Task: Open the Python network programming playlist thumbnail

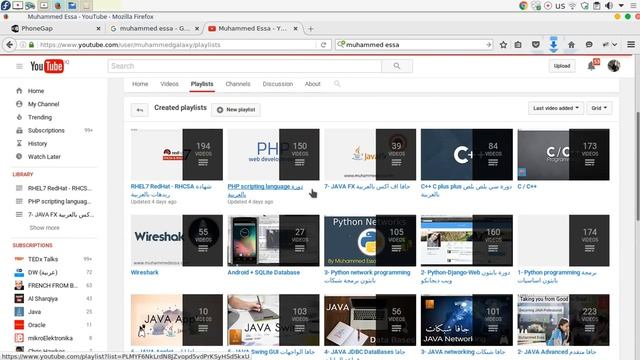Action: pos(370,240)
